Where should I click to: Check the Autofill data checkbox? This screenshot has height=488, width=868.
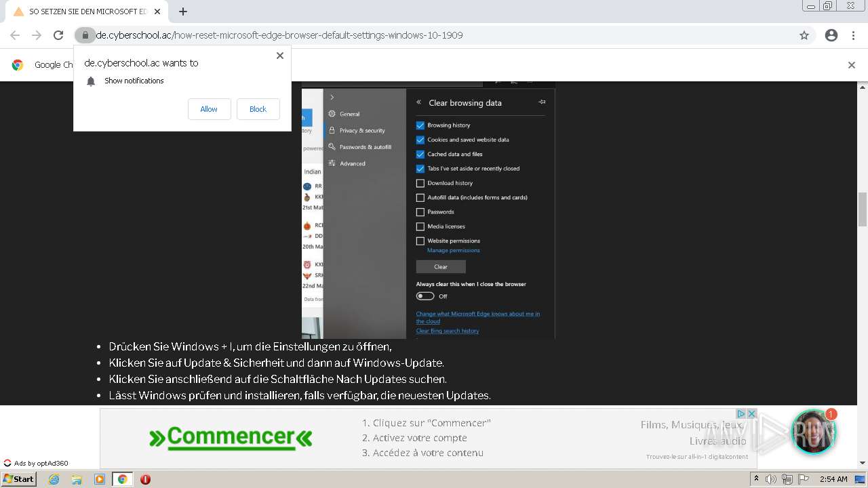(x=420, y=197)
